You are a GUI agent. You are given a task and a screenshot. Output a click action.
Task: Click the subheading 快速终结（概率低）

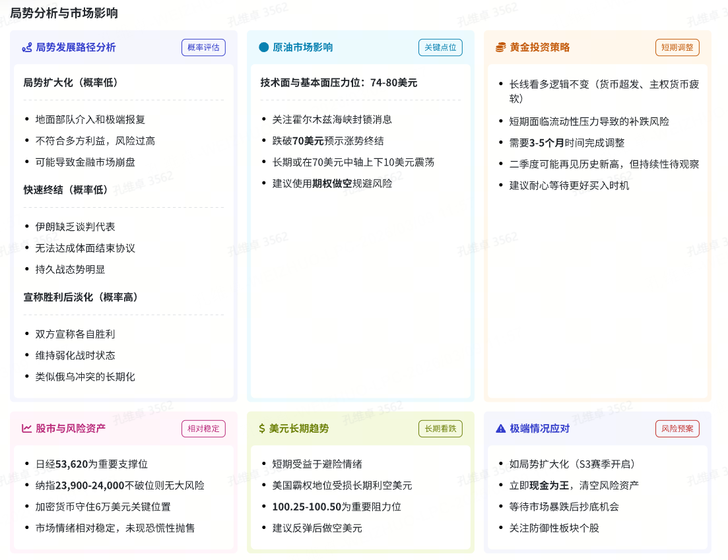tap(65, 190)
